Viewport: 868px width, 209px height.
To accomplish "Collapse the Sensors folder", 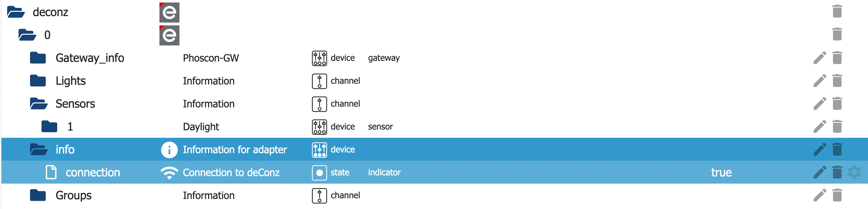I will click(x=39, y=104).
